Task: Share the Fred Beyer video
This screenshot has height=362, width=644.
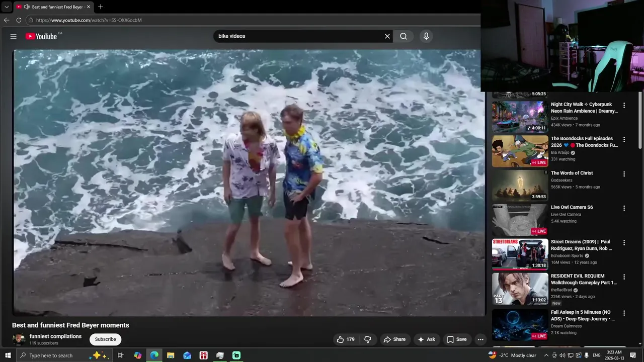Action: tap(394, 339)
